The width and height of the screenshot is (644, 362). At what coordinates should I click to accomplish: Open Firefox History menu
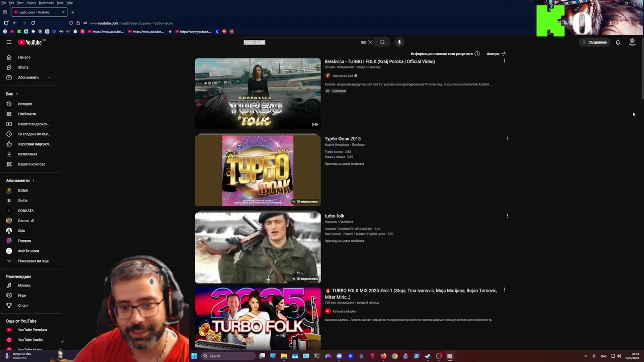click(31, 3)
